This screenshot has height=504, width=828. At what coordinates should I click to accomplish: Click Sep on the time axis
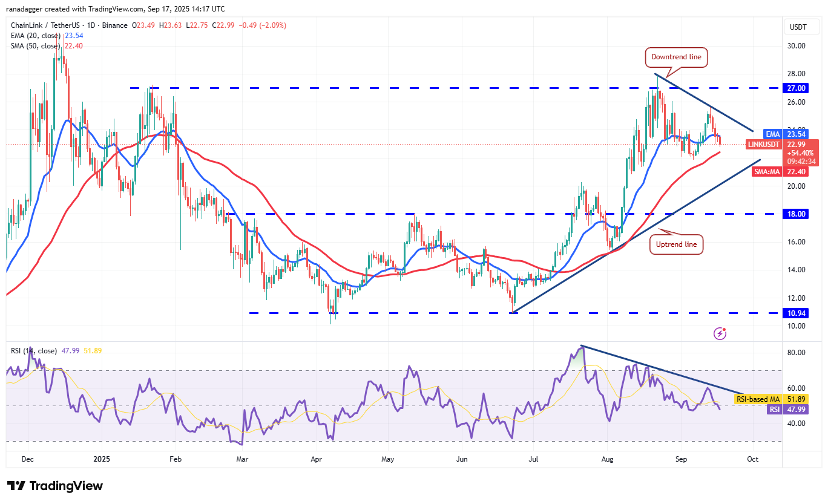(x=681, y=459)
